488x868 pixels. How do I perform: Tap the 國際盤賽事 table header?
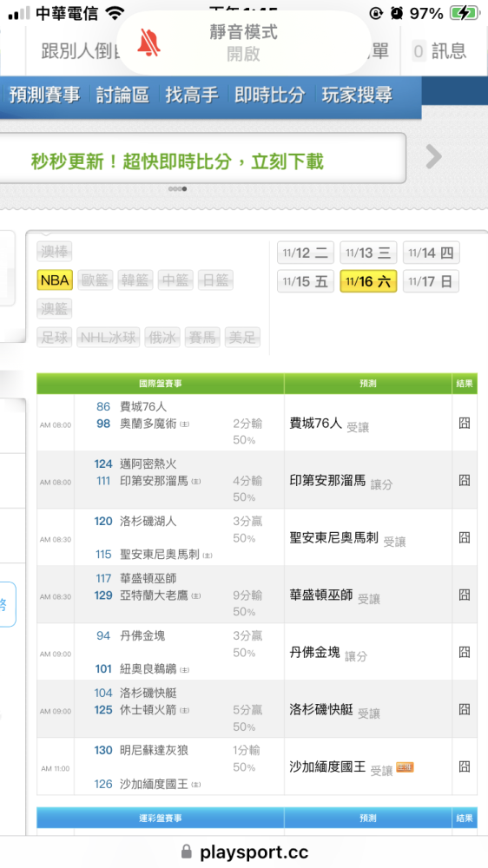tap(160, 383)
